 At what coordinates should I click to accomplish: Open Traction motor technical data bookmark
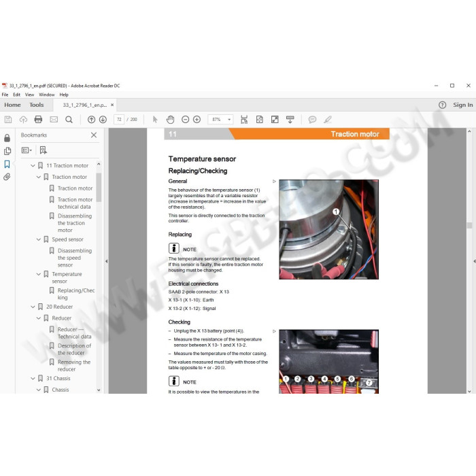75,203
